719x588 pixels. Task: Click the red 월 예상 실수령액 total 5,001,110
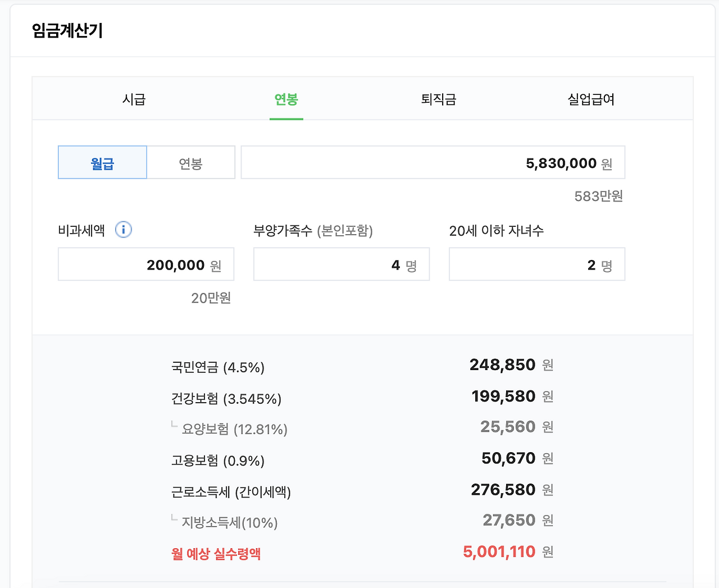point(499,552)
